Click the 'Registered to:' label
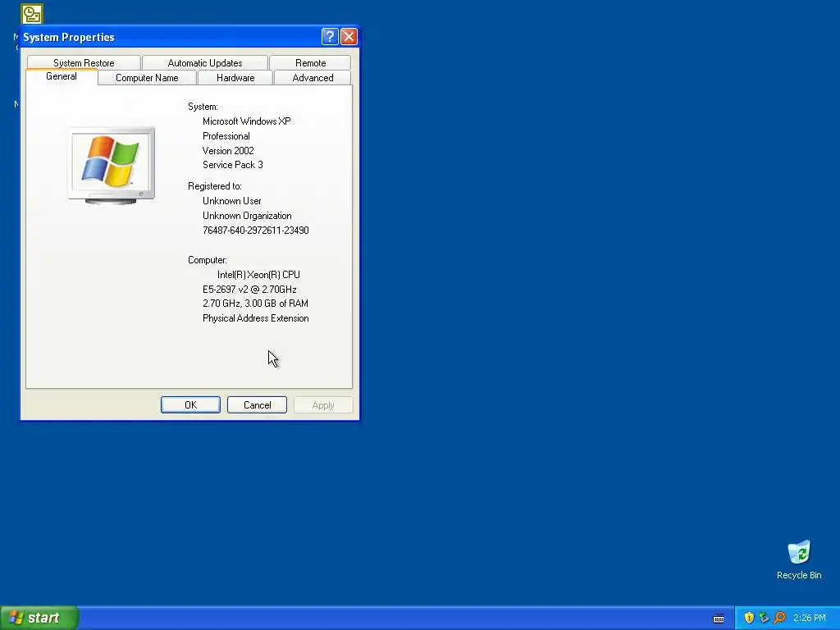Viewport: 840px width, 630px height. tap(215, 186)
